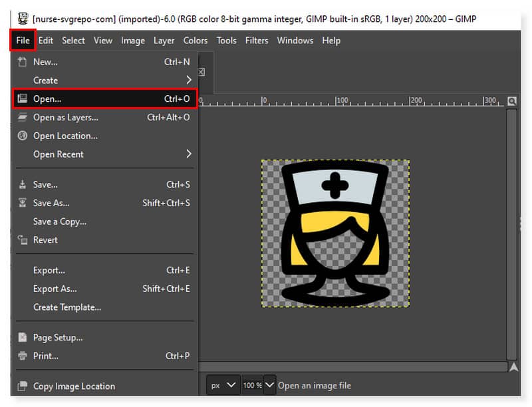The image size is (532, 407).
Task: Open the 100% zoom level dropdown
Action: [x=259, y=385]
